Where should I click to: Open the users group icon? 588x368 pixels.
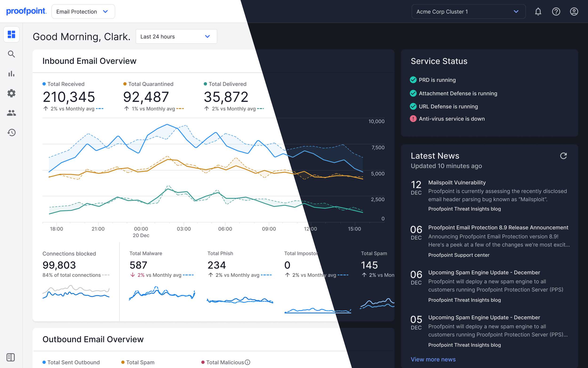pos(12,113)
